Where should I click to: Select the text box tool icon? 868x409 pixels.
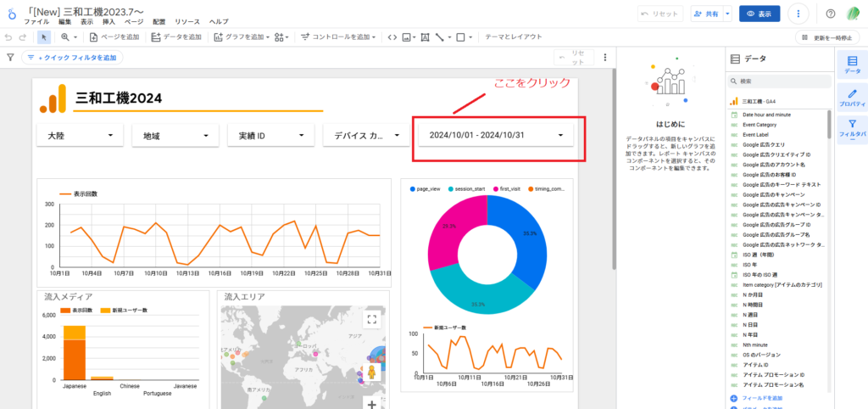click(x=424, y=37)
